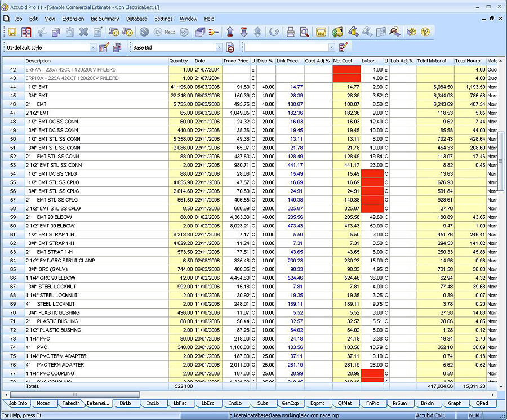Screen dimensions: 507x420
Task: Open print preview with magnifier page icon
Action: 304,32
